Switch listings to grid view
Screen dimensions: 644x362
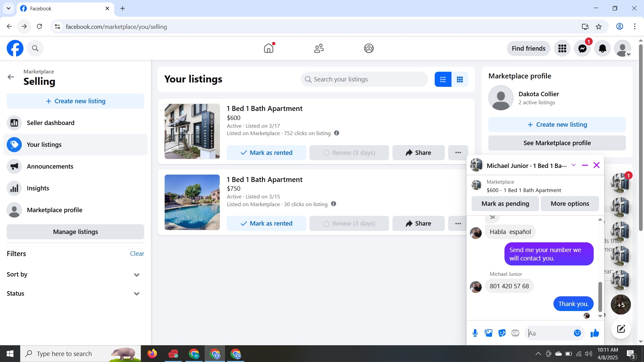tap(460, 79)
